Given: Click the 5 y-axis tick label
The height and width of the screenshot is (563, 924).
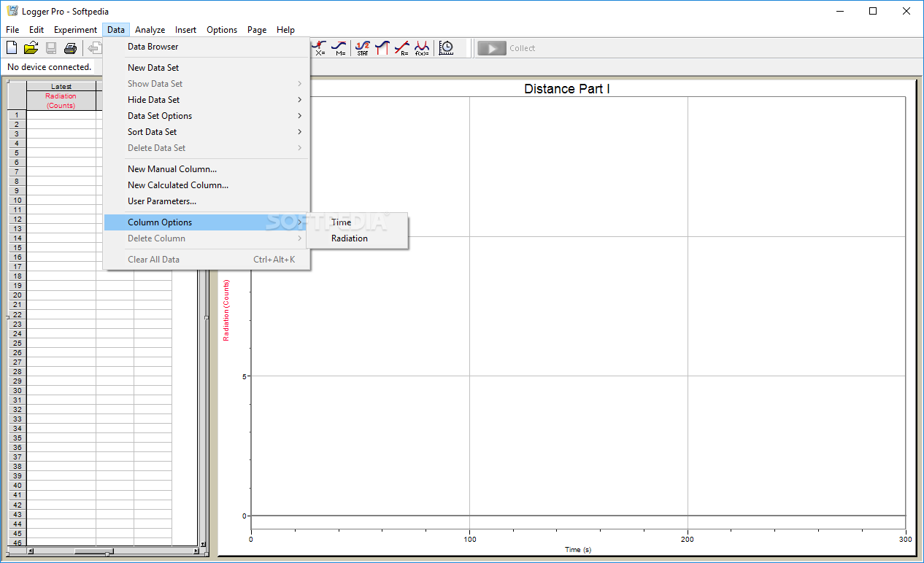Looking at the screenshot, I should point(245,376).
